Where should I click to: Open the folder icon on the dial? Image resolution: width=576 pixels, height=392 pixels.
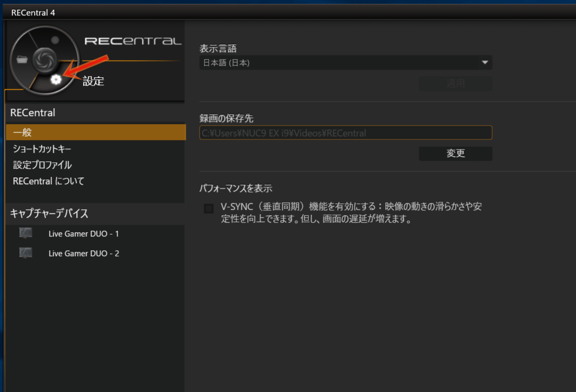tap(22, 59)
